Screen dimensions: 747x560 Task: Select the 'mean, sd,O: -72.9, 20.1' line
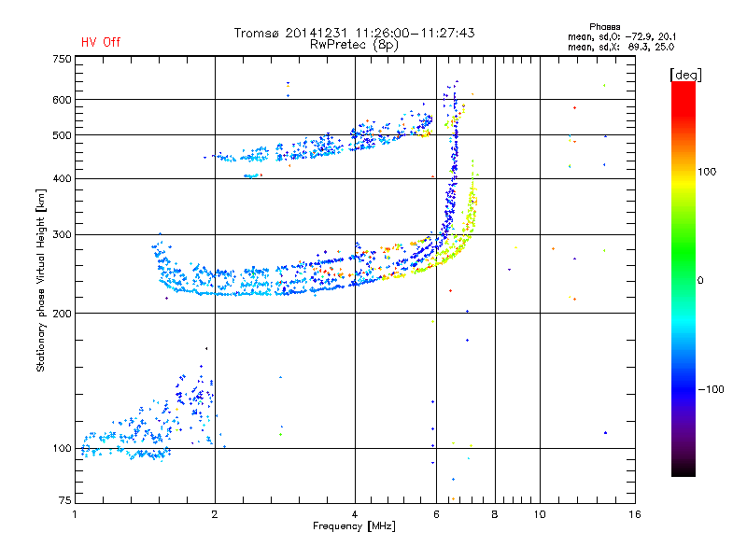point(621,36)
